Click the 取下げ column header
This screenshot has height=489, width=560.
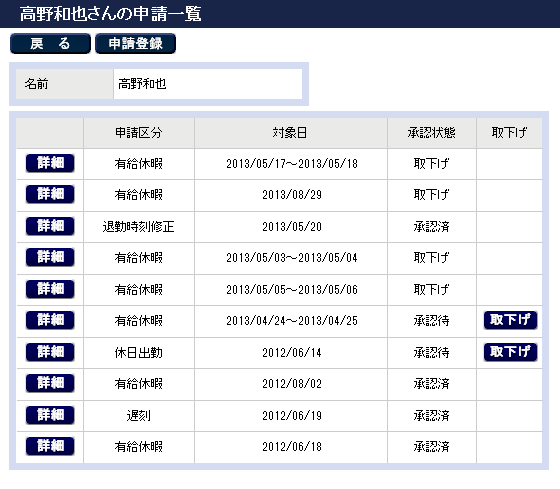(x=510, y=133)
